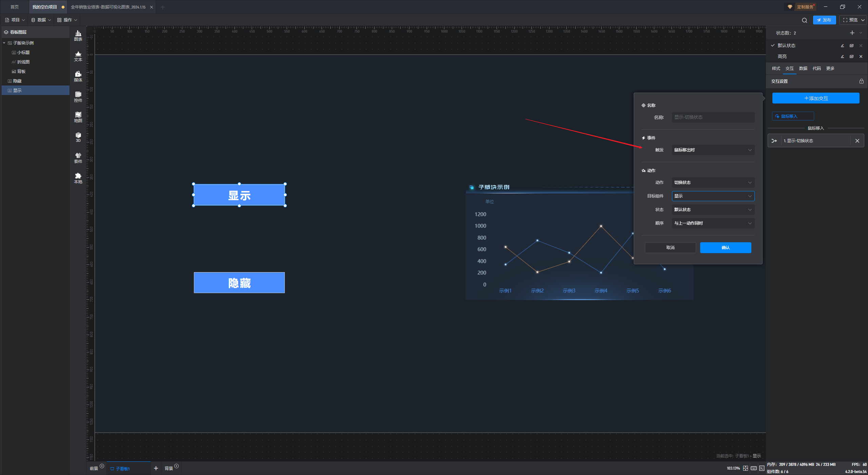Click the +添加交互 button
This screenshot has width=868, height=475.
pyautogui.click(x=815, y=98)
